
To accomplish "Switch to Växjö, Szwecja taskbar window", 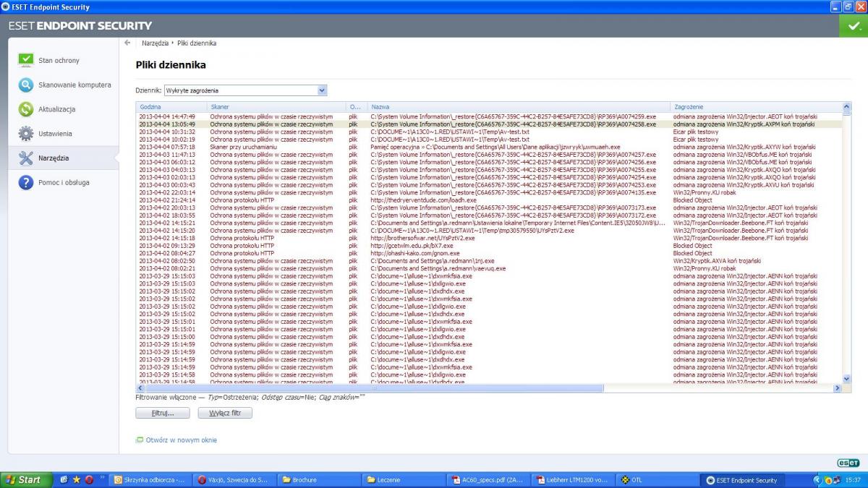I will pyautogui.click(x=237, y=480).
